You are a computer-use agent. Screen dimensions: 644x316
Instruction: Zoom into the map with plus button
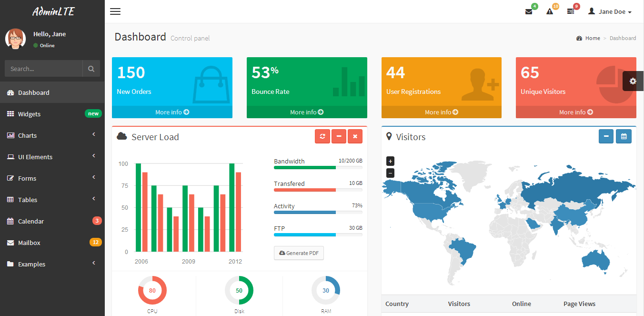(x=390, y=161)
